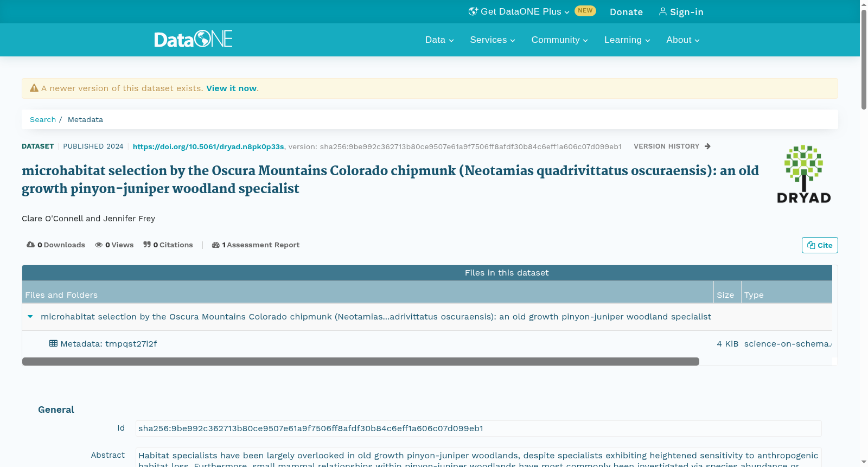Click the Views eye icon
The image size is (868, 467).
[99, 245]
